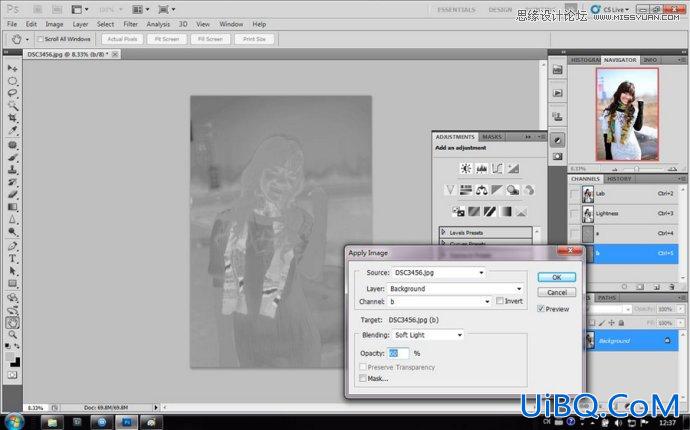Add a Gradient Map adjustment

coord(506,212)
